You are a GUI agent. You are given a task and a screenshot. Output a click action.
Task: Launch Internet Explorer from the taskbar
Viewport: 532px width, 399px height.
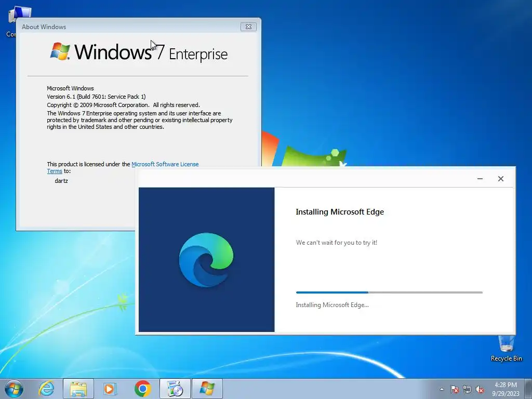[x=46, y=389]
